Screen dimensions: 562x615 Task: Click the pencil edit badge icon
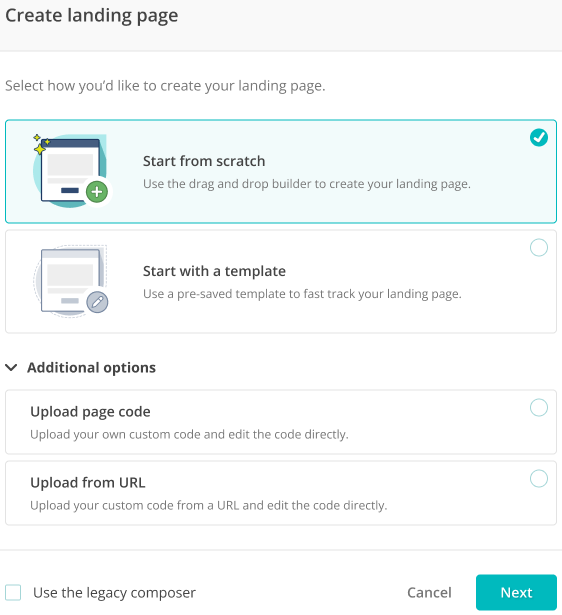click(97, 302)
